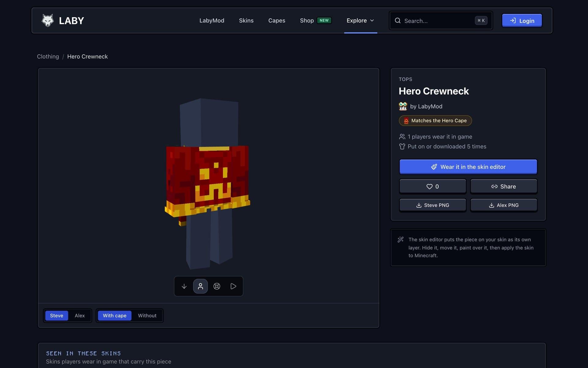Wear it in the skin editor

[468, 167]
